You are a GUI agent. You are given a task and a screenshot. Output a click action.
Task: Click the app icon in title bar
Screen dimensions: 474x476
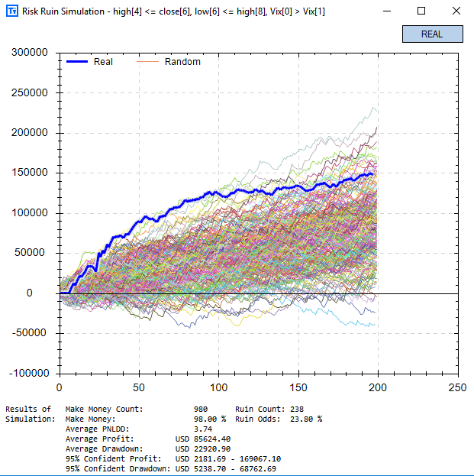click(10, 11)
